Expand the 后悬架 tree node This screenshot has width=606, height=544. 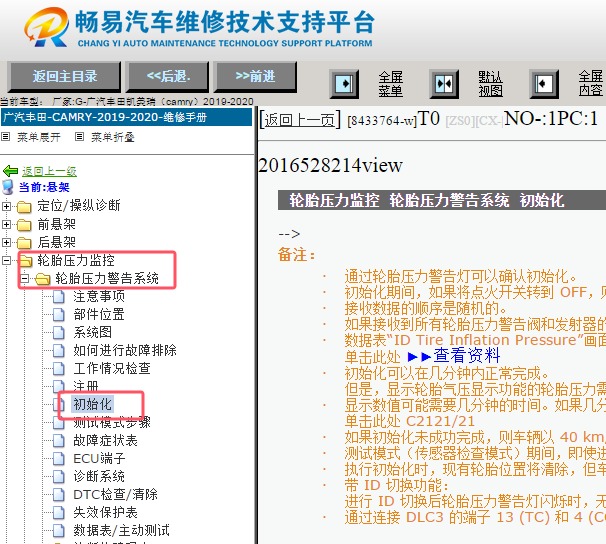click(x=6, y=242)
